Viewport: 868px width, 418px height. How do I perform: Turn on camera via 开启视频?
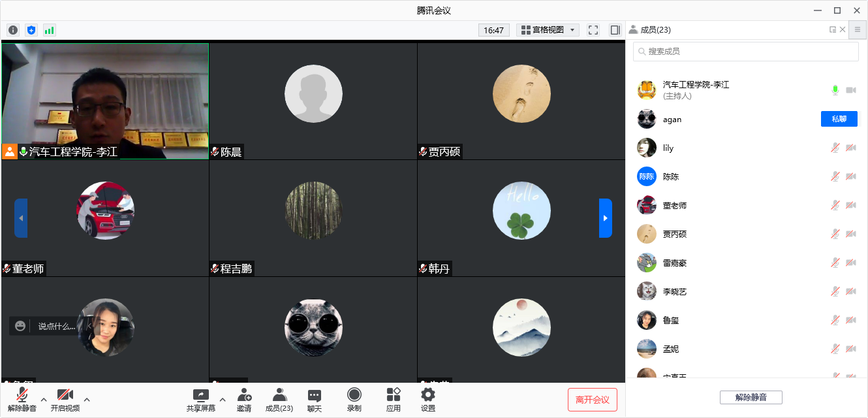click(65, 400)
